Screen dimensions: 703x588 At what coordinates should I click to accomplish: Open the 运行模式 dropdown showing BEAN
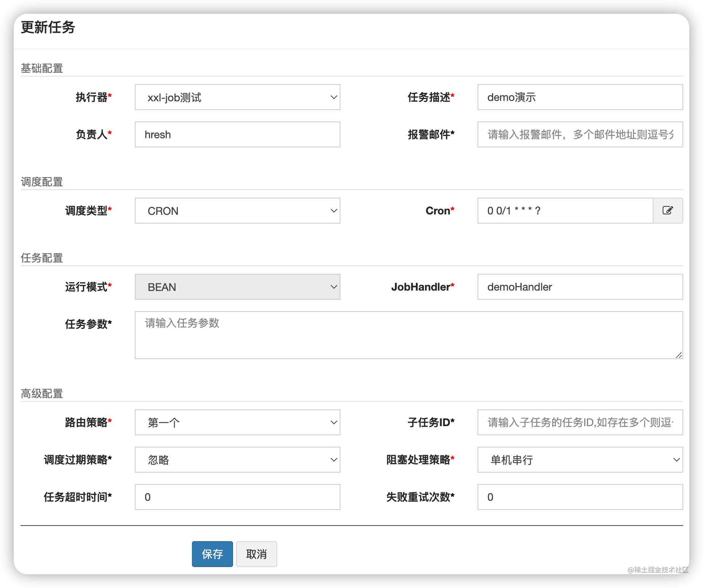[238, 287]
